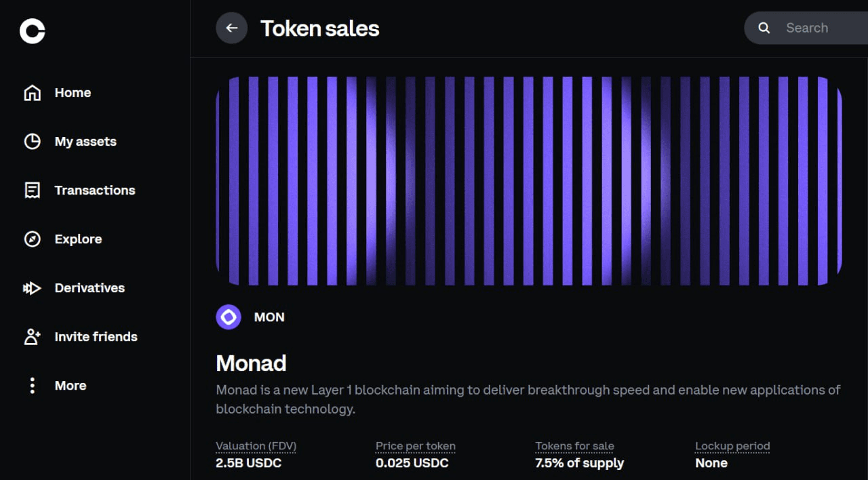Click the Valuation (FDV) underlined label

pos(256,446)
